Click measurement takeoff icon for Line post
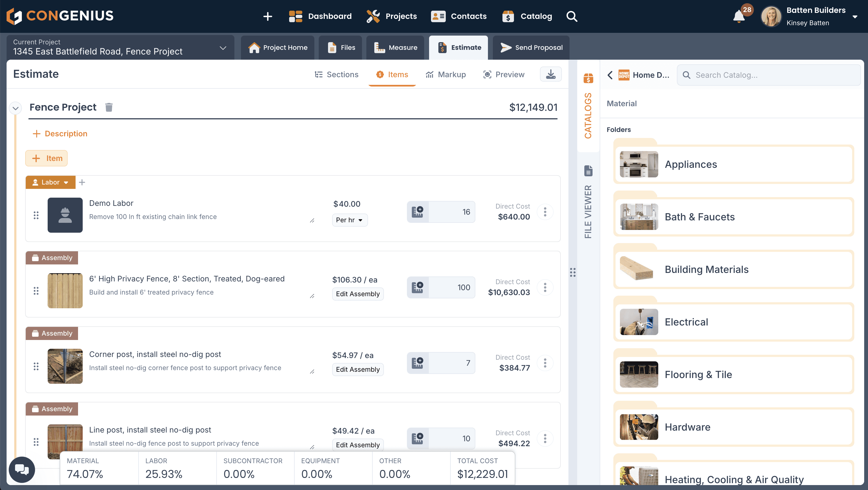The width and height of the screenshot is (868, 490). coord(418,438)
